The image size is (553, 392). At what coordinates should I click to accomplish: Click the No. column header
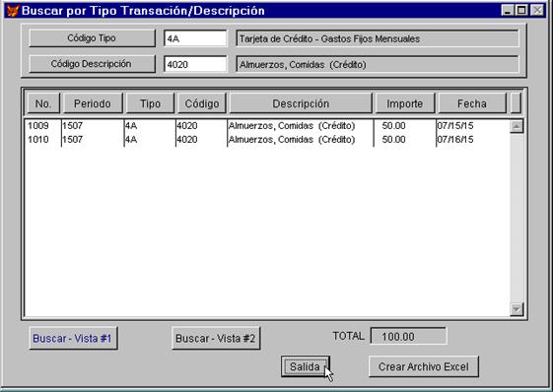[43, 103]
